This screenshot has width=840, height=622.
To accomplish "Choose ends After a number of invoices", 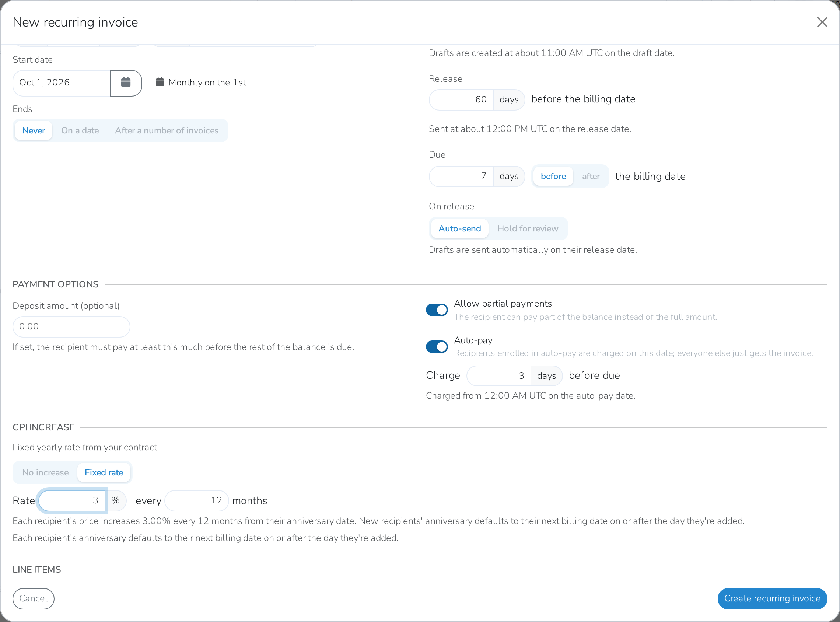I will click(167, 131).
